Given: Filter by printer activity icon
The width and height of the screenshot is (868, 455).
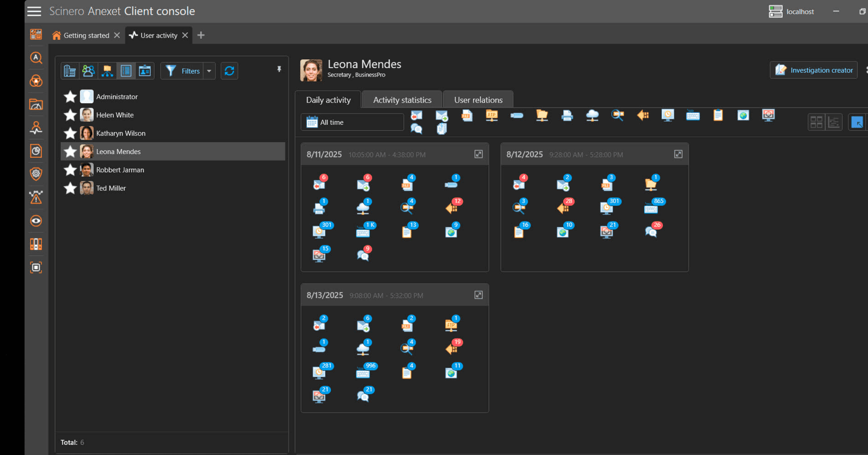Looking at the screenshot, I should [x=567, y=115].
